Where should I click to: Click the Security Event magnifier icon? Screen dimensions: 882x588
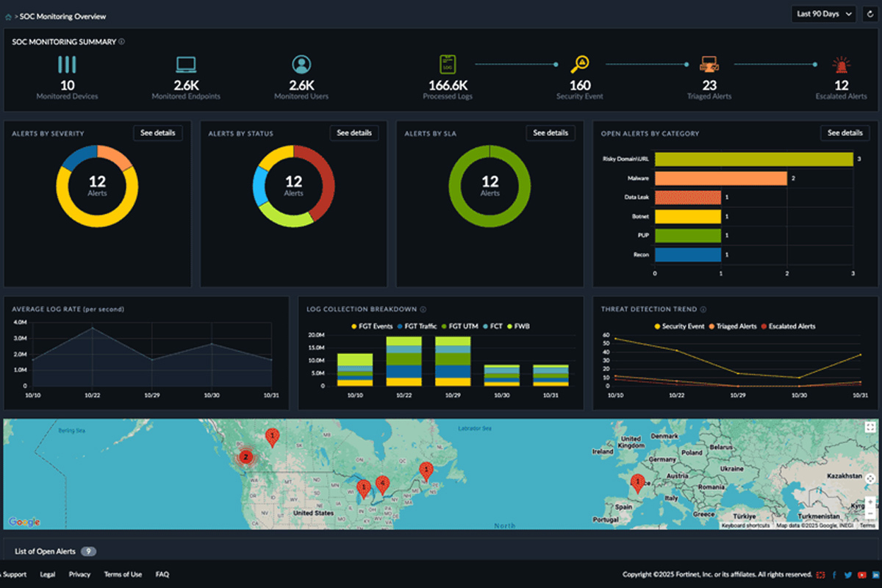580,65
